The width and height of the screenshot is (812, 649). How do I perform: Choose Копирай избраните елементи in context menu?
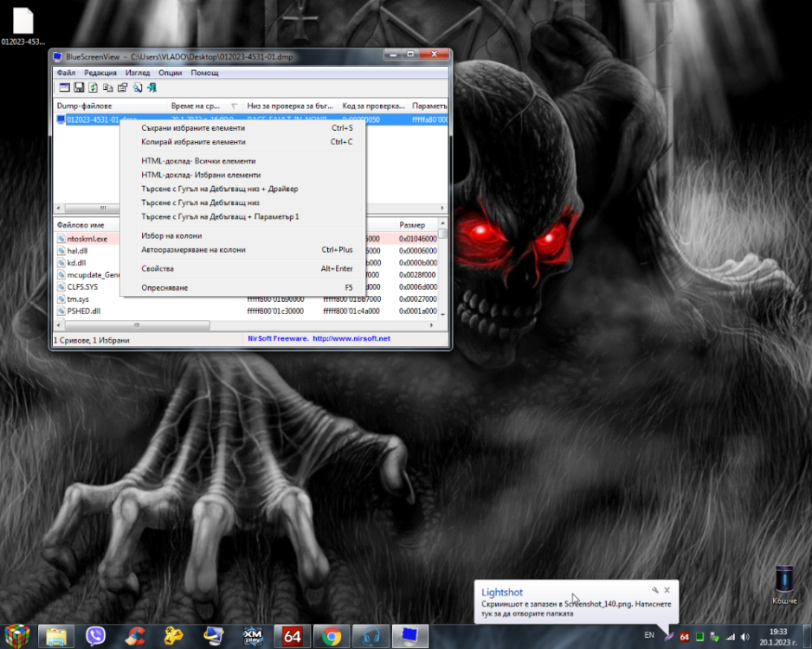click(x=243, y=142)
